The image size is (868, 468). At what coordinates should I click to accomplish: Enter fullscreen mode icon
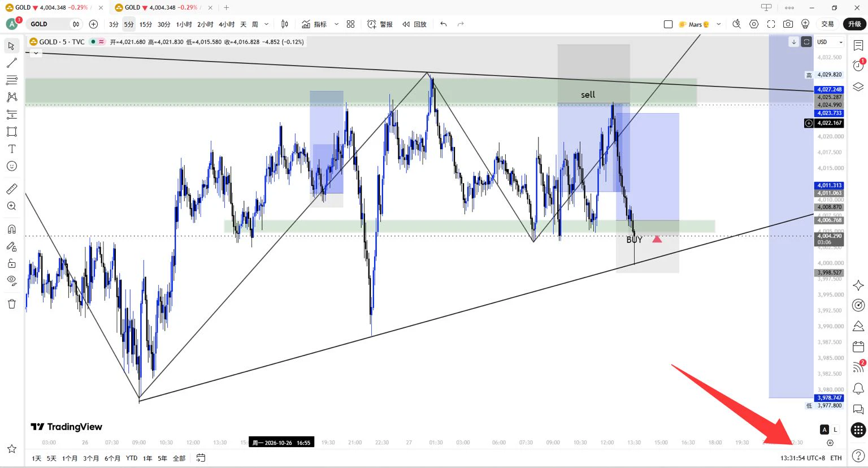pyautogui.click(x=771, y=24)
